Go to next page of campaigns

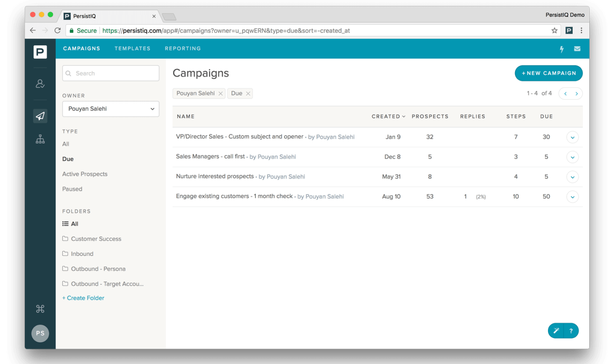577,94
